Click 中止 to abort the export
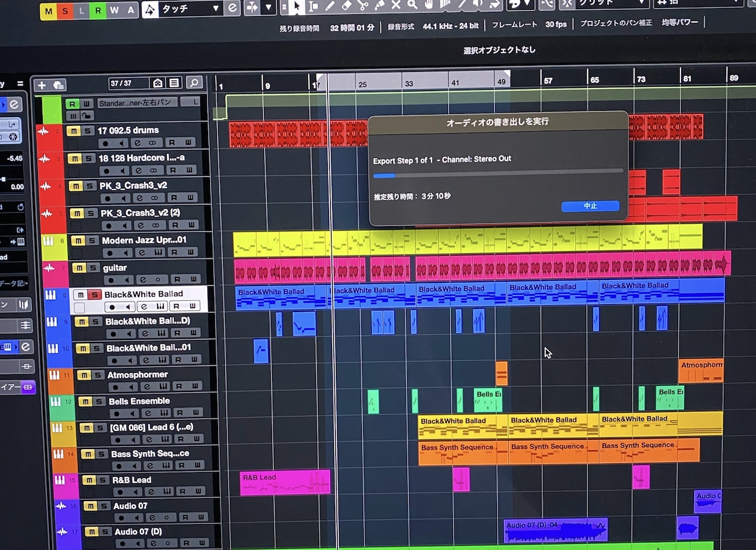 tap(591, 206)
